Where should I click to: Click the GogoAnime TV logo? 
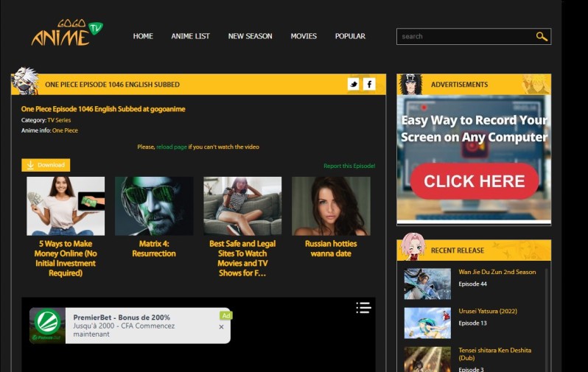coord(67,32)
